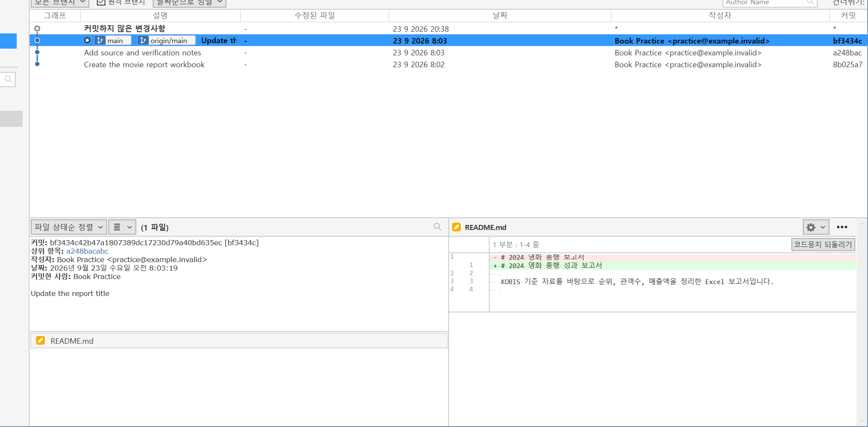This screenshot has width=868, height=427.
Task: Click the origin/main remote branch label
Action: (x=166, y=41)
